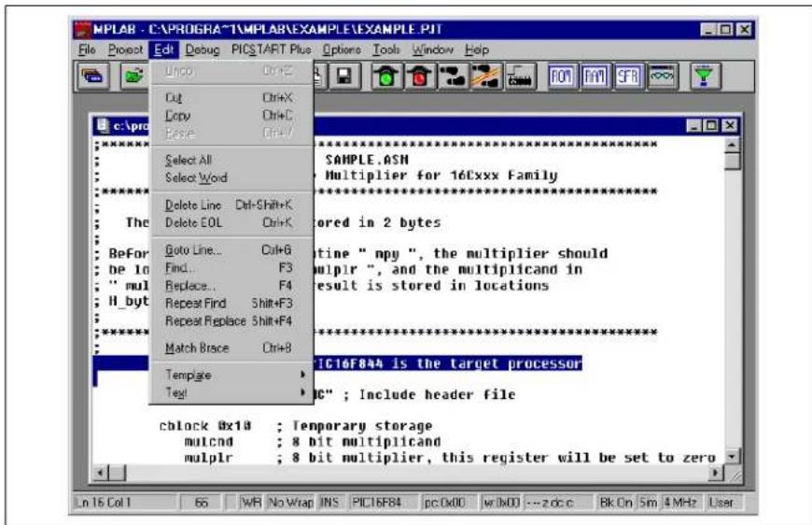Open the Options menu
This screenshot has width=812, height=525.
click(342, 50)
